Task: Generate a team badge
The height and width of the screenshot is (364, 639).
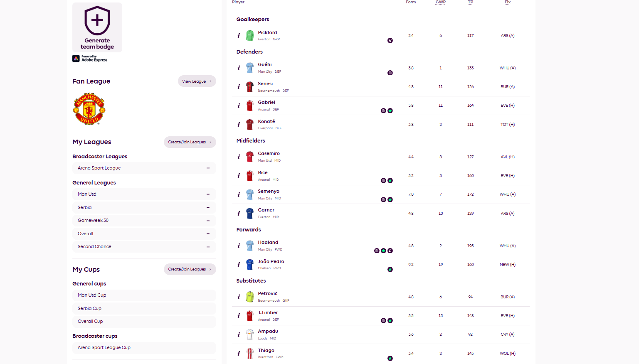Action: click(97, 27)
